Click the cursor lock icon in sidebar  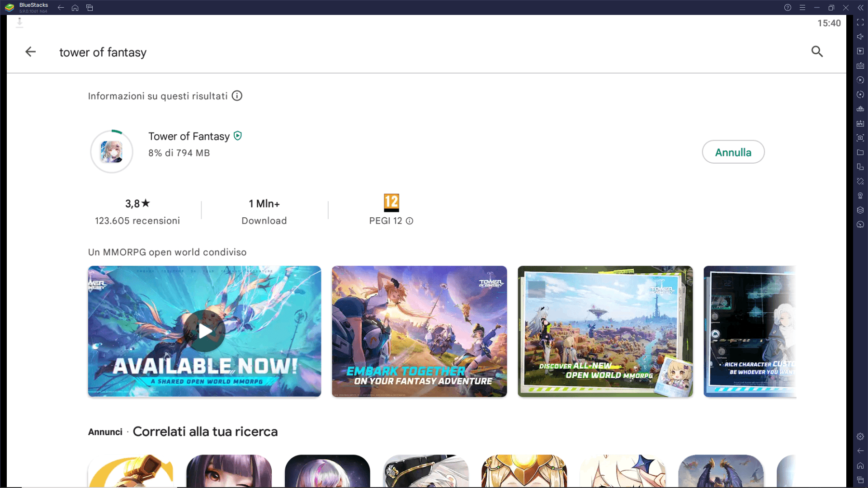pos(860,51)
